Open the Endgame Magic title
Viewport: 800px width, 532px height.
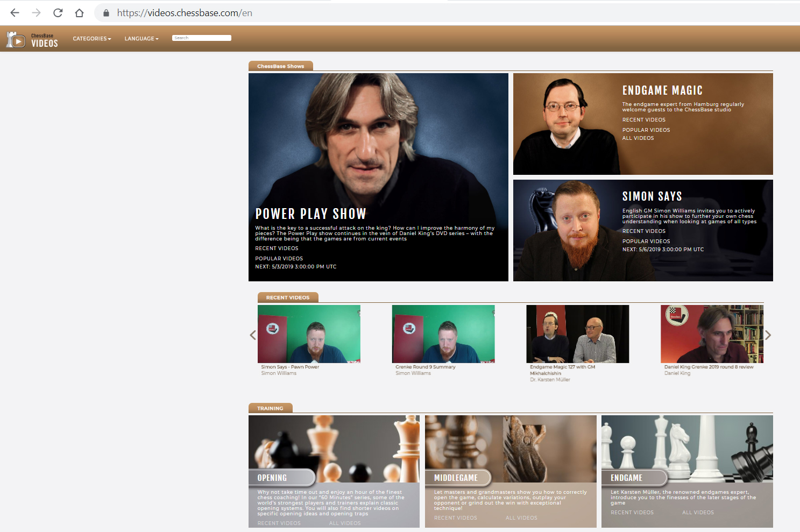[x=662, y=90]
